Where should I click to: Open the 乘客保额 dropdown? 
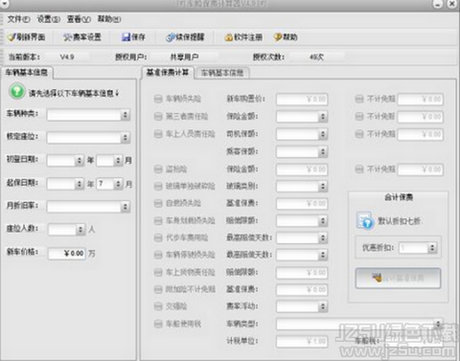[x=302, y=152]
